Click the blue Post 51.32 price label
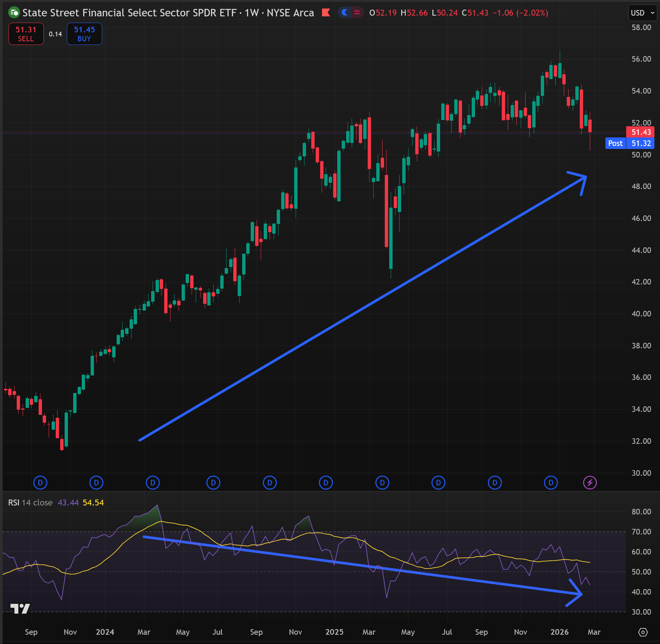The height and width of the screenshot is (644, 660). click(629, 143)
